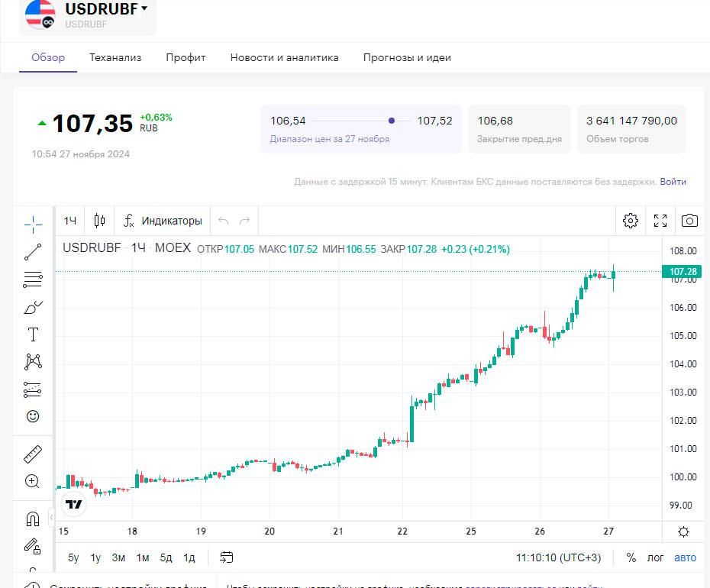This screenshot has width=710, height=588.
Task: Open the Новости и аналитика tab
Action: pyautogui.click(x=284, y=57)
